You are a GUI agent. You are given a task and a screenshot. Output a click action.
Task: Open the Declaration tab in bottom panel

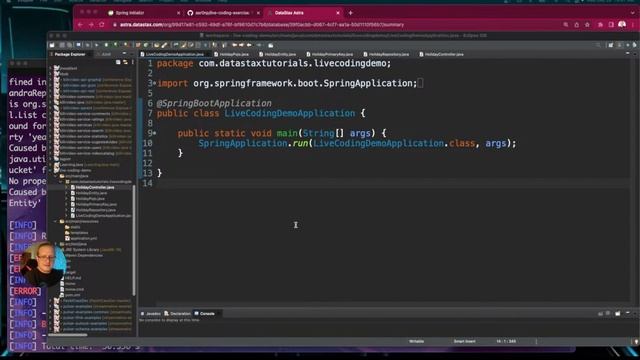tap(178, 313)
